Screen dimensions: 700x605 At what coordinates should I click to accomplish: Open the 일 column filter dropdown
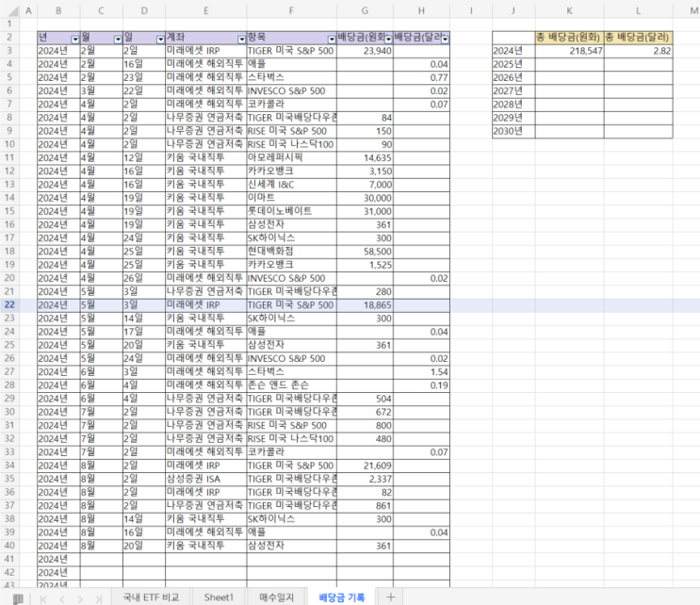(160, 40)
